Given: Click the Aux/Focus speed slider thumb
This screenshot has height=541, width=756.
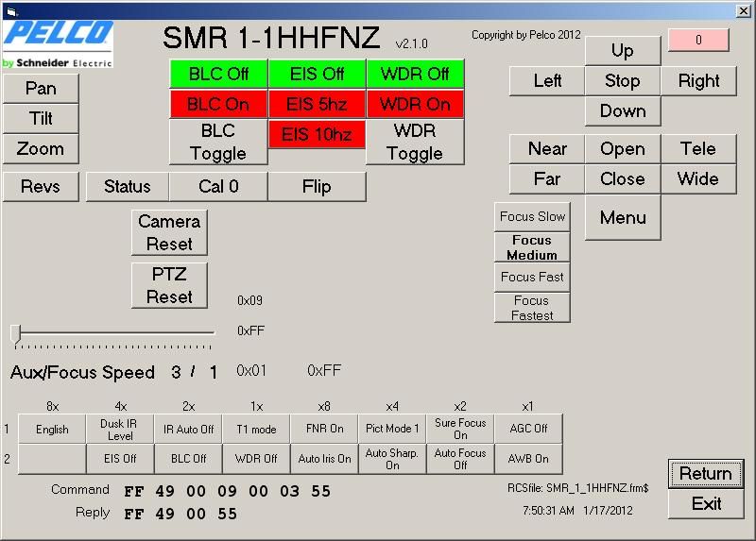Looking at the screenshot, I should 16,333.
